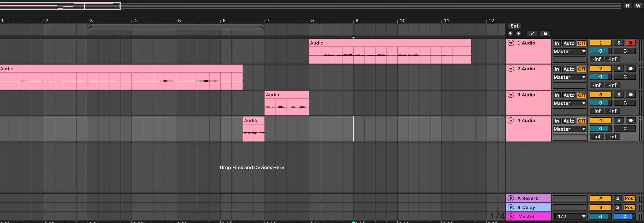This screenshot has width=644, height=223.
Task: Open track 2 Master output dropdown
Action: (570, 77)
